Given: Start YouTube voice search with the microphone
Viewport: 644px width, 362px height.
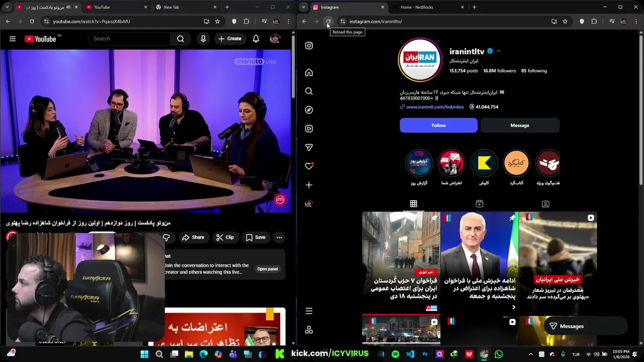Looking at the screenshot, I should click(203, 39).
